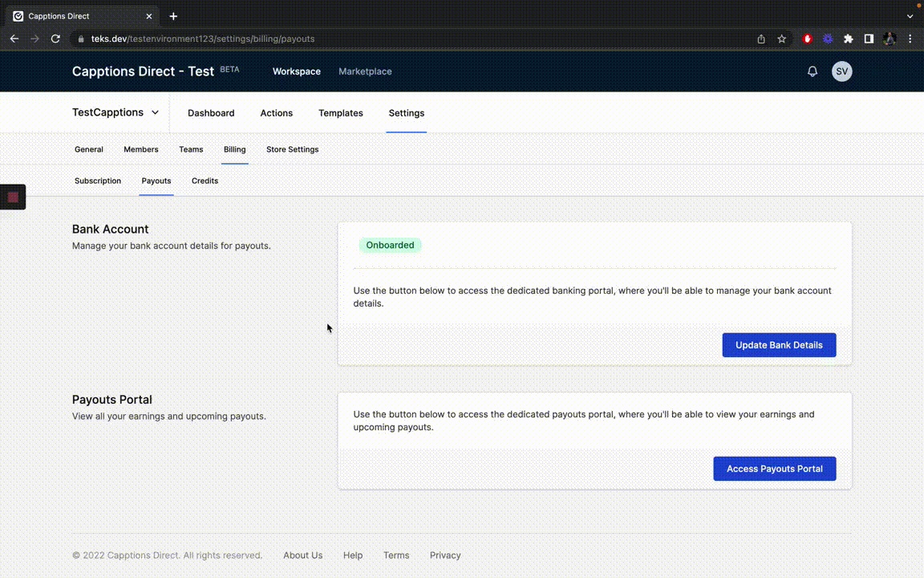The image size is (924, 578).
Task: Go to General settings
Action: point(89,150)
